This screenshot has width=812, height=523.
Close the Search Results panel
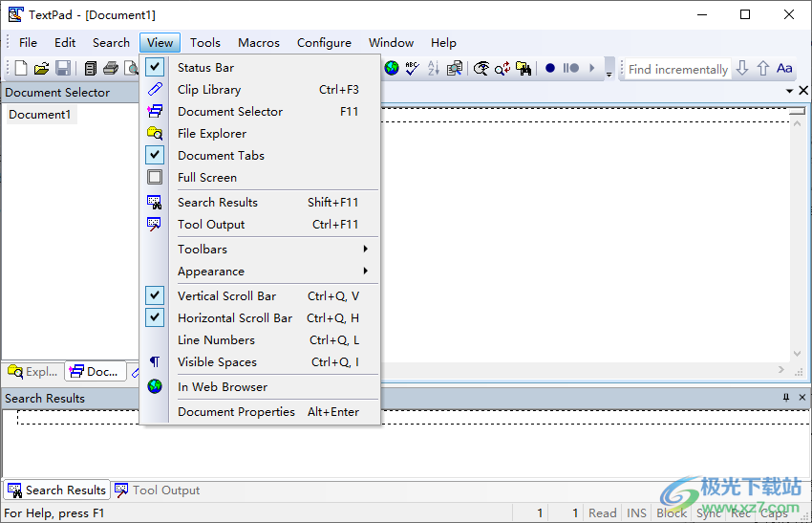(802, 398)
